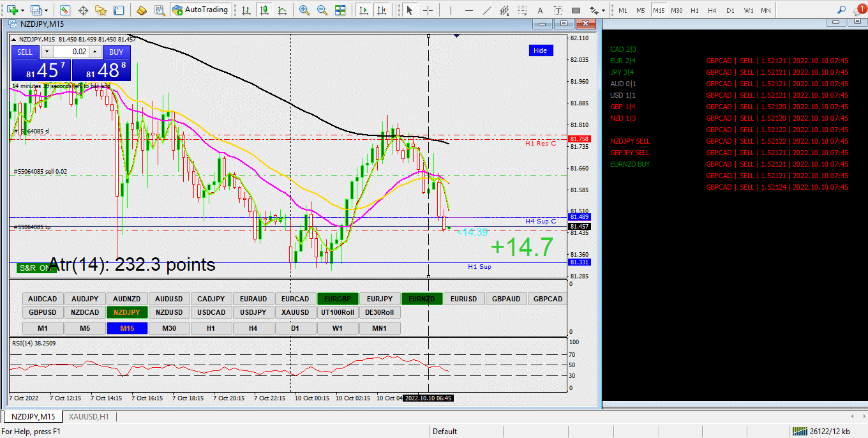The image size is (868, 438).
Task: Click the lot size 0.02 field
Action: 71,52
